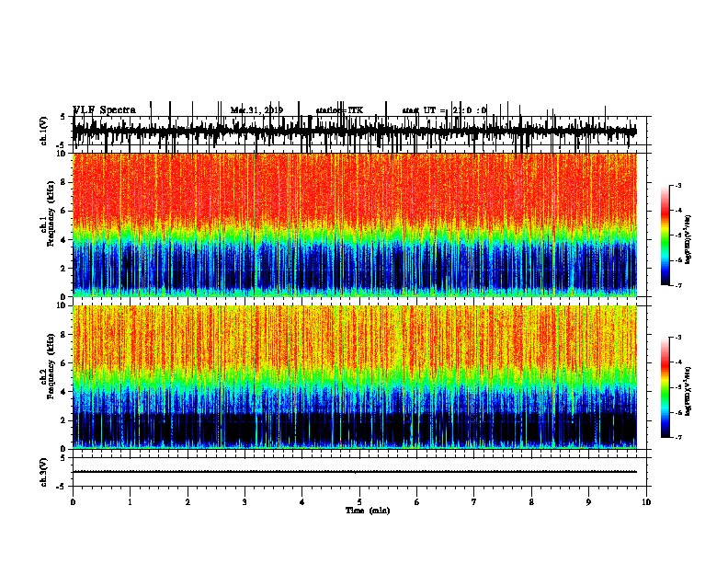
Task: Click the '-5' tick on ch.2 color bar
Action: click(677, 387)
